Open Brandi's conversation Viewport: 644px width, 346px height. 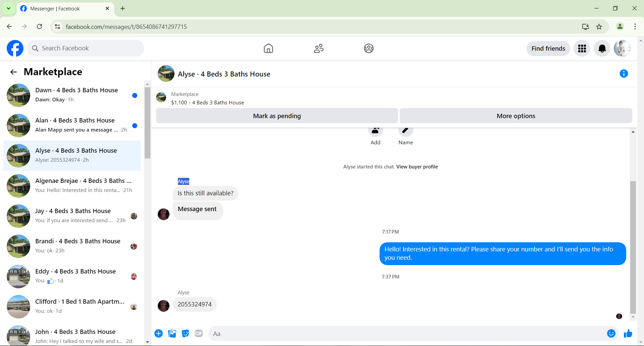pyautogui.click(x=72, y=246)
